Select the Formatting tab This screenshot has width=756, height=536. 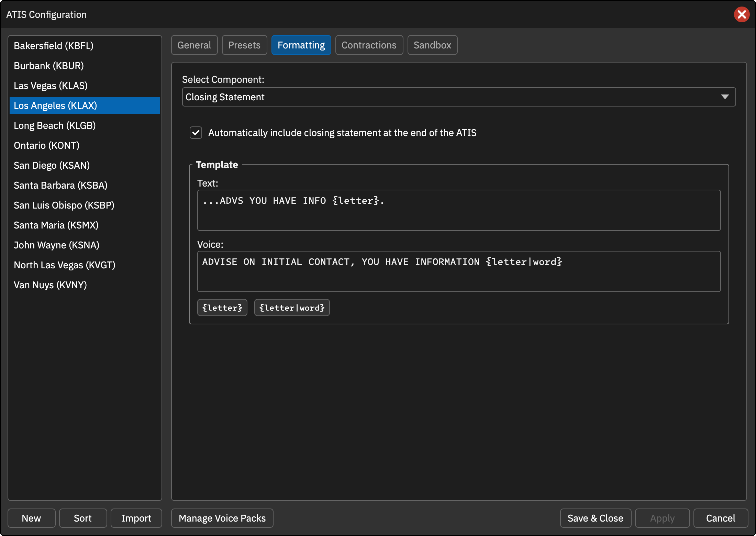click(301, 45)
